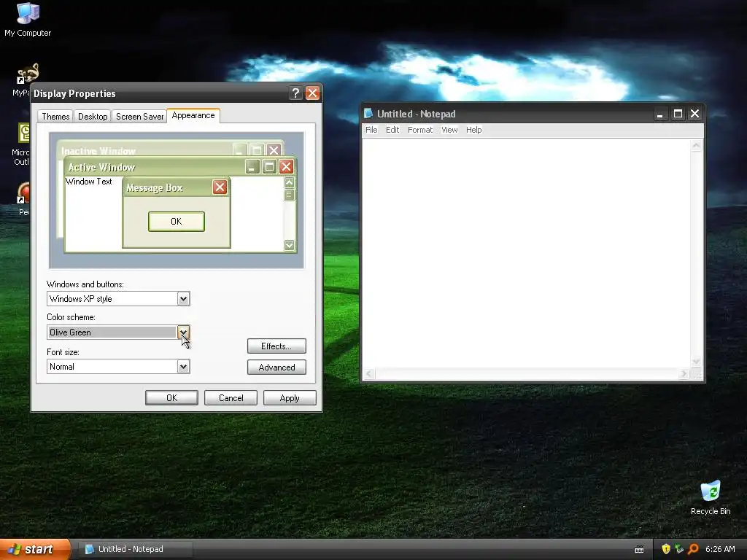The width and height of the screenshot is (747, 560).
Task: Open the Notepad Help menu
Action: 473,130
